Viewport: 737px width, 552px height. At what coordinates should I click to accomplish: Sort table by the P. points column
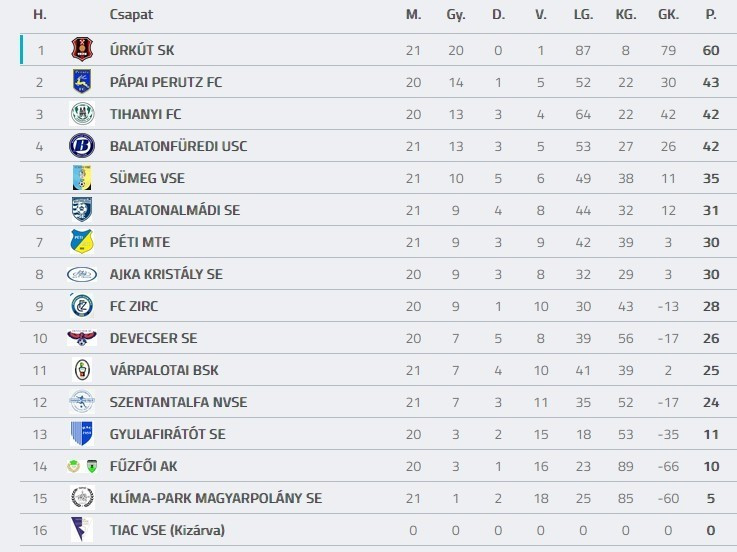pyautogui.click(x=711, y=15)
